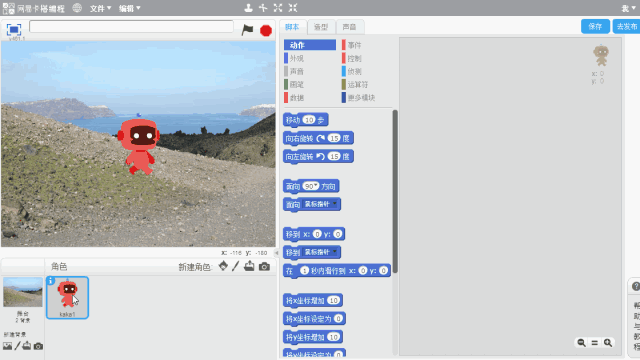The image size is (640, 360).
Task: Select the stage backdrop thumbnail
Action: [23, 292]
